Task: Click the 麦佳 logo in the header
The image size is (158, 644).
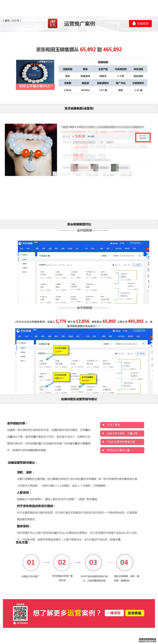Action: tap(53, 24)
